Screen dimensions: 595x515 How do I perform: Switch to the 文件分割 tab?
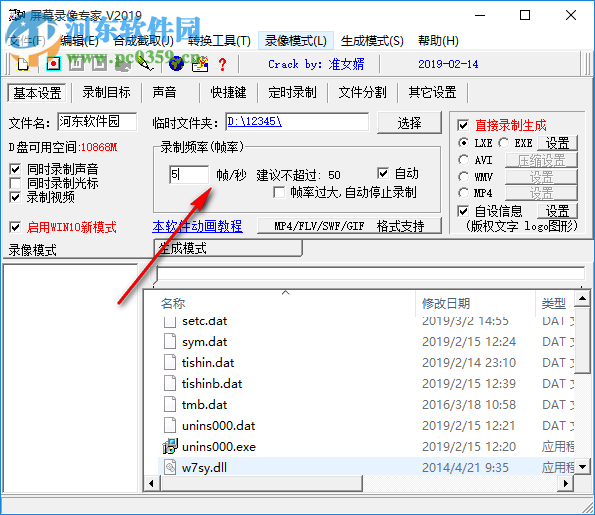(x=362, y=92)
